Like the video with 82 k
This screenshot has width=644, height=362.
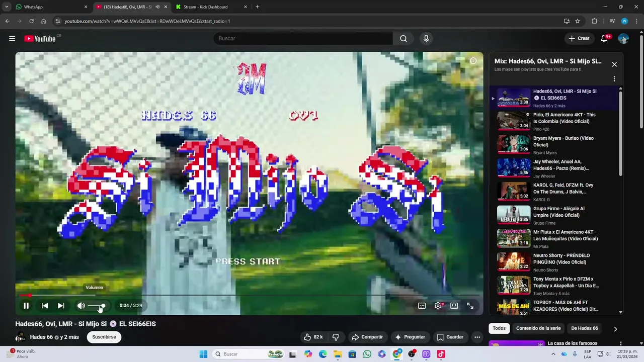313,337
